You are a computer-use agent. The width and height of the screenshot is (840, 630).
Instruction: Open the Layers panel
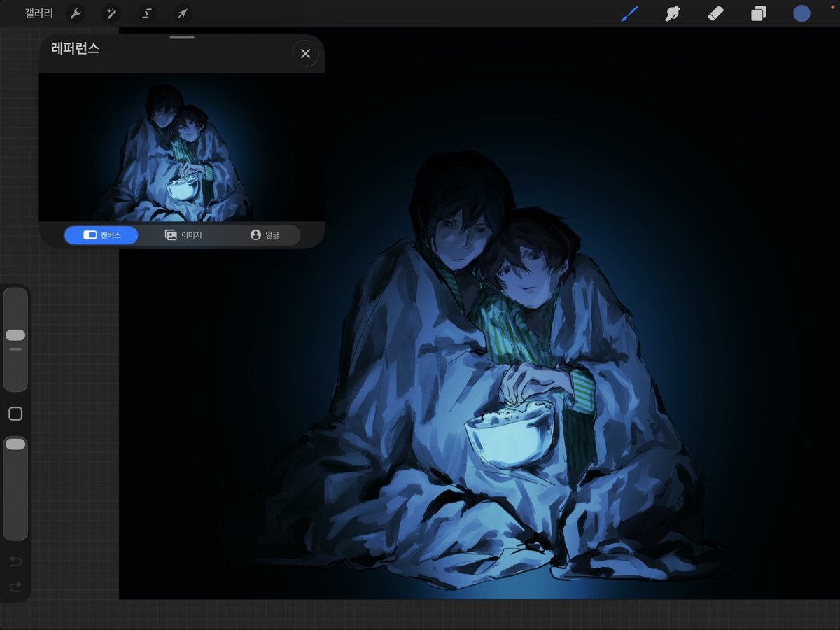click(759, 13)
